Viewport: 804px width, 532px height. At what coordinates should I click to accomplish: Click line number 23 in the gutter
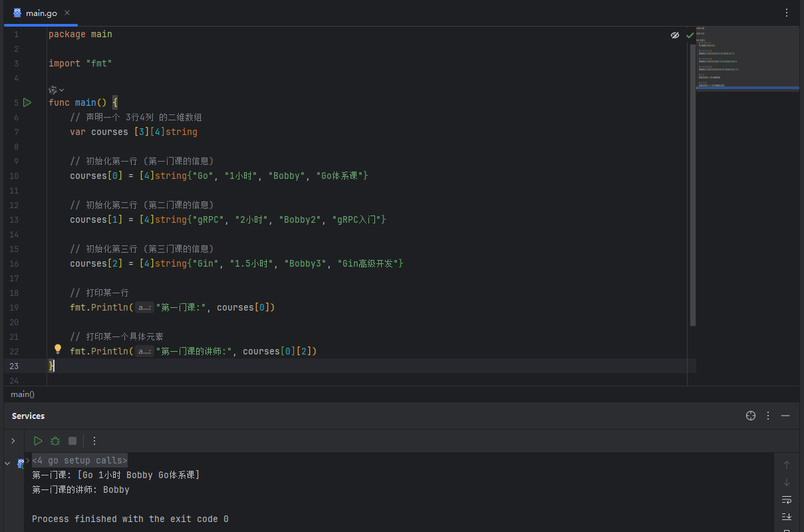(14, 366)
